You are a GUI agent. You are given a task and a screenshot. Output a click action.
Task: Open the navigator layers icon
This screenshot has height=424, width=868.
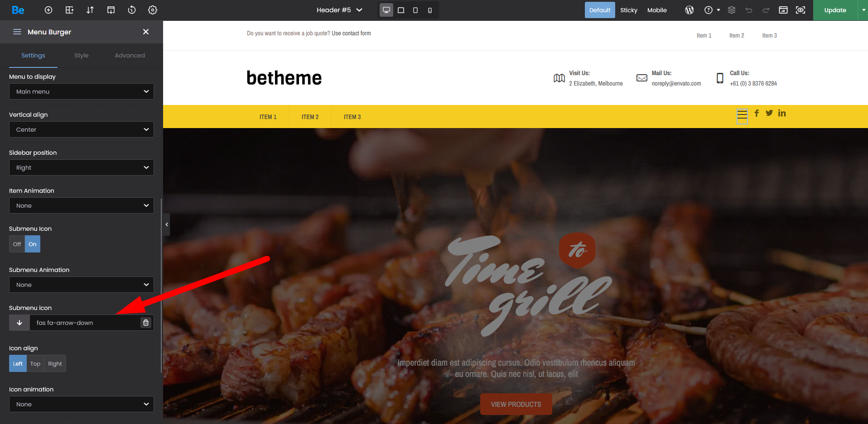732,10
